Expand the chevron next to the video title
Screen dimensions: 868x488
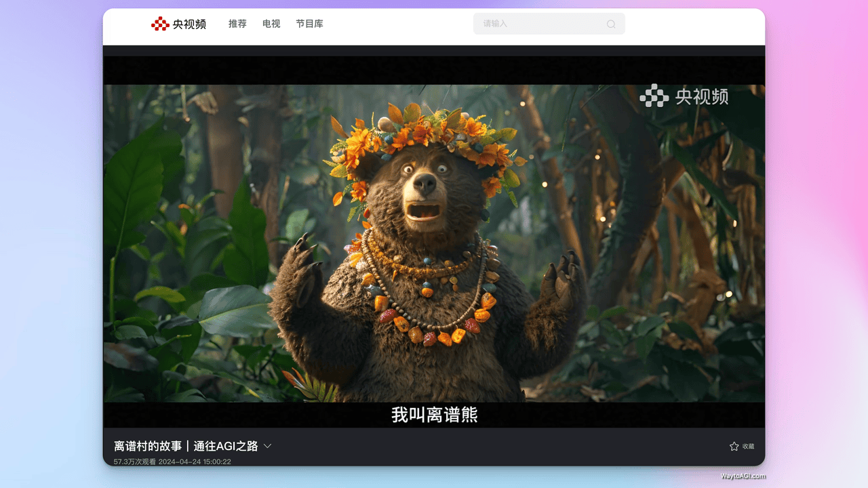(267, 446)
